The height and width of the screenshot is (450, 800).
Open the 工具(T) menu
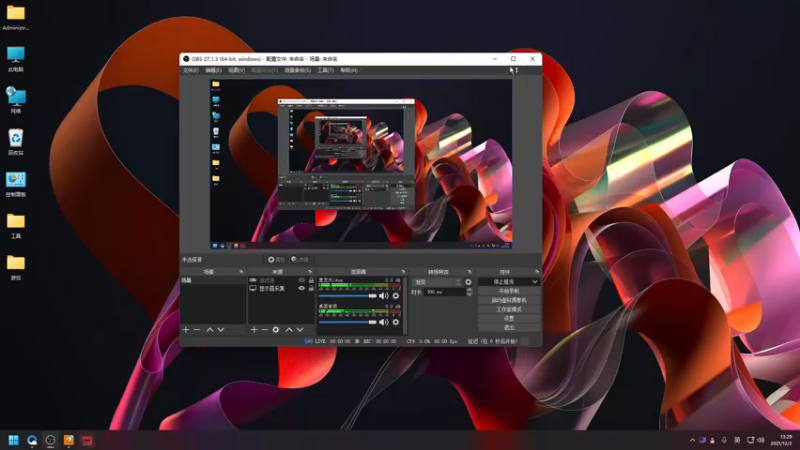click(325, 70)
